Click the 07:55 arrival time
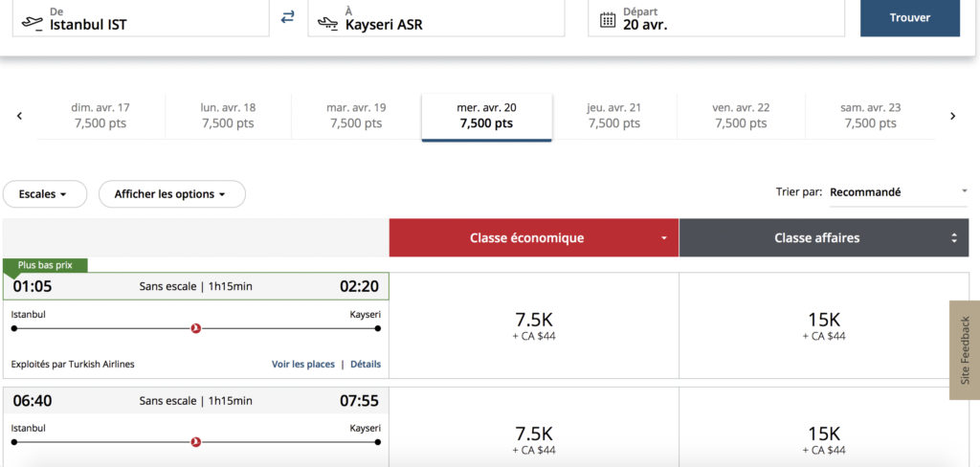Screen dimensions: 980x467 [x=360, y=401]
